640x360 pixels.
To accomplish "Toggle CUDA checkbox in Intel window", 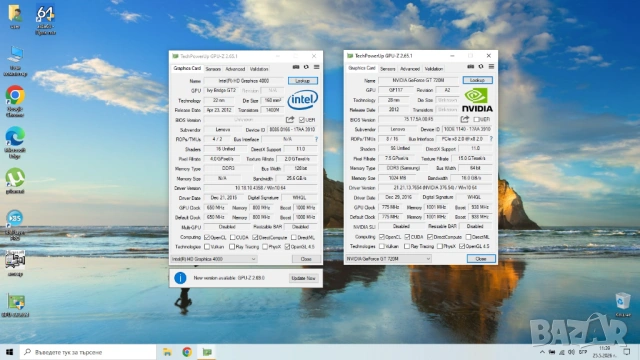I will (232, 237).
